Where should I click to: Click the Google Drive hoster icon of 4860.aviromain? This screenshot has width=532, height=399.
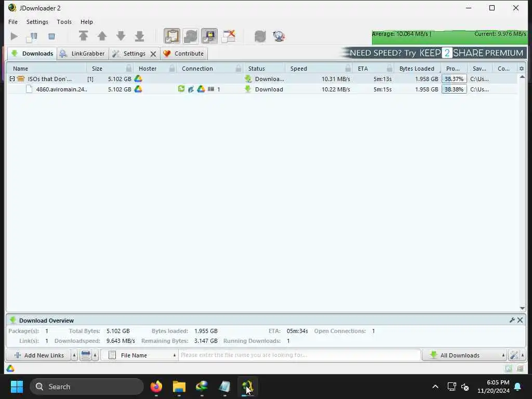point(138,89)
